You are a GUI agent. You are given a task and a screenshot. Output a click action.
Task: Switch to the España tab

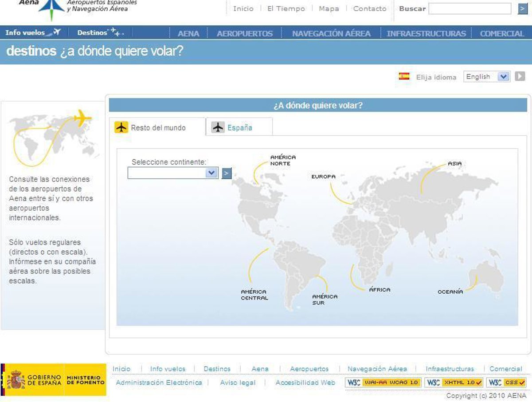coord(239,128)
